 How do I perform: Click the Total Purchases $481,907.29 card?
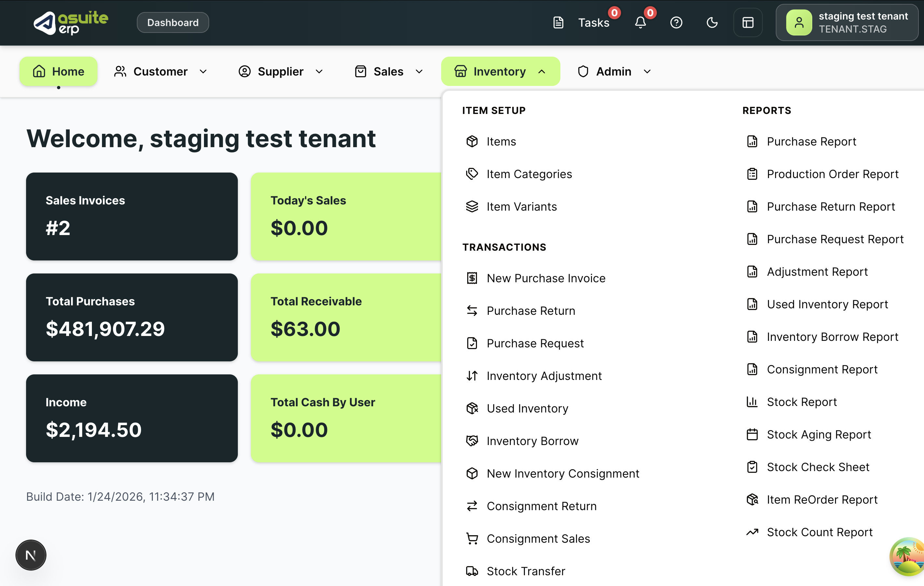(132, 317)
